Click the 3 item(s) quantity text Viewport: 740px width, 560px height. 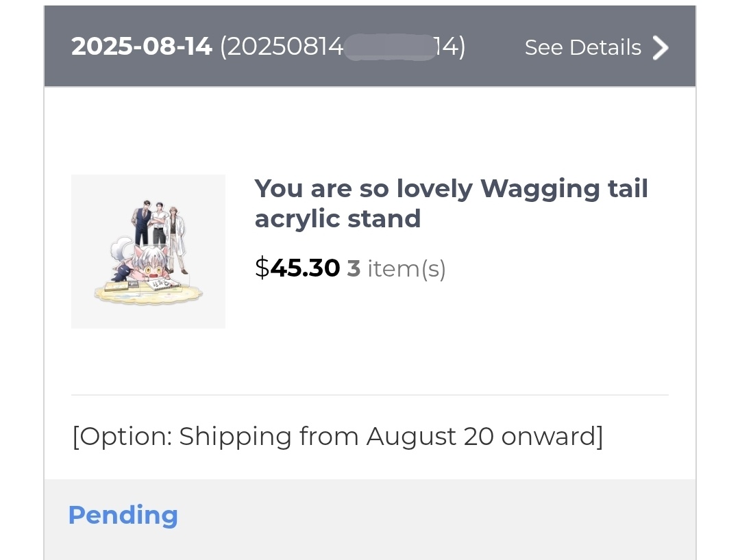[397, 268]
